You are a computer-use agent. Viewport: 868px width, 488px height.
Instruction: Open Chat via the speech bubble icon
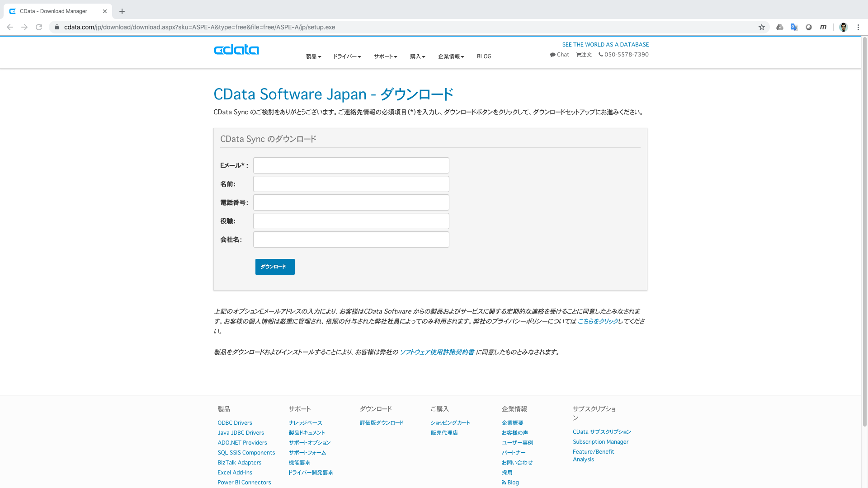coord(553,54)
